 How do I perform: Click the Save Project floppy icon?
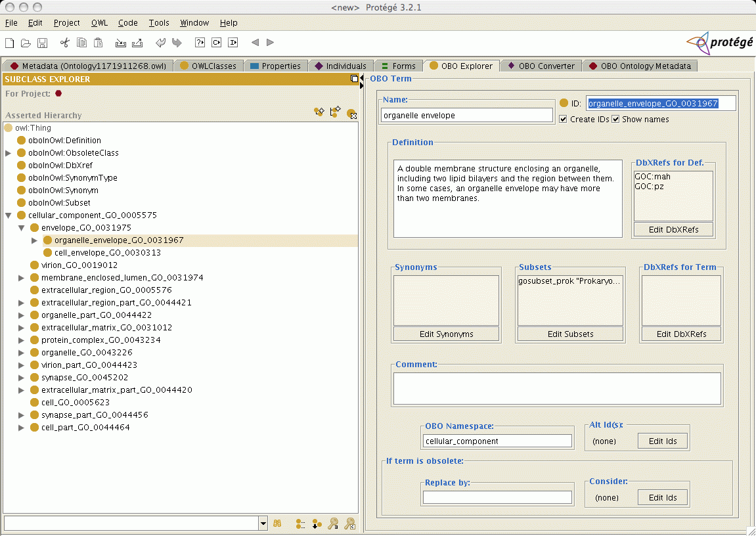tap(43, 43)
